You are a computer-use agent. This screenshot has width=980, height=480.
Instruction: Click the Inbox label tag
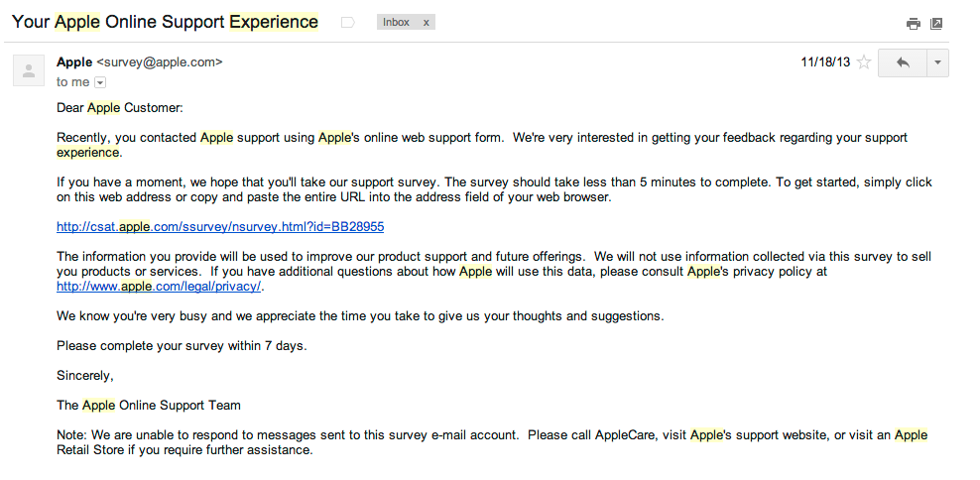(x=396, y=22)
